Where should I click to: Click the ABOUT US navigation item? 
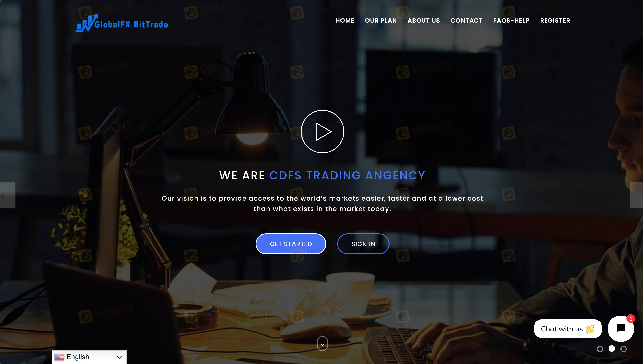point(423,20)
